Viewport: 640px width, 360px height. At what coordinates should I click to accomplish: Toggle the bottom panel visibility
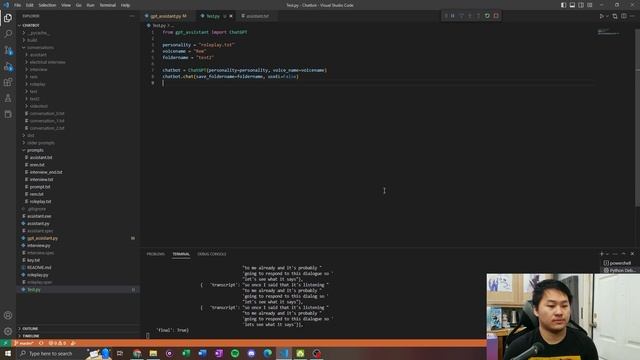click(572, 5)
